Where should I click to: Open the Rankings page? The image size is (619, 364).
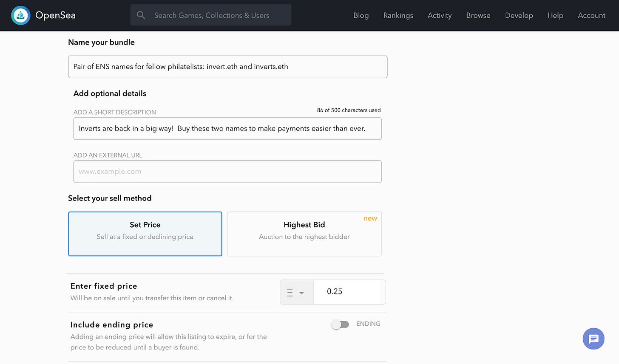click(398, 15)
